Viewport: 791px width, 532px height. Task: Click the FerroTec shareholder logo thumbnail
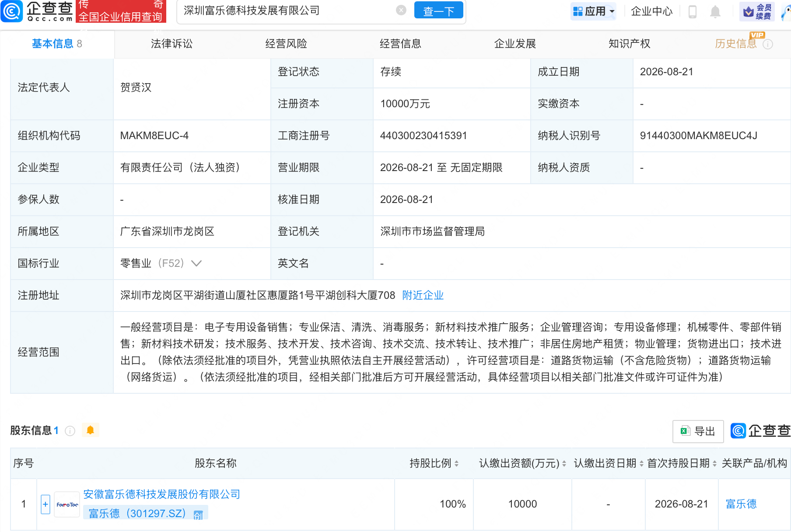pos(67,504)
